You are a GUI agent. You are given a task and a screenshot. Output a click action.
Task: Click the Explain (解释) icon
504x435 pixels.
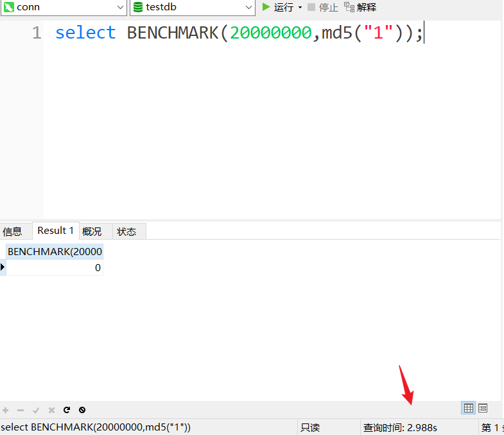coord(349,7)
